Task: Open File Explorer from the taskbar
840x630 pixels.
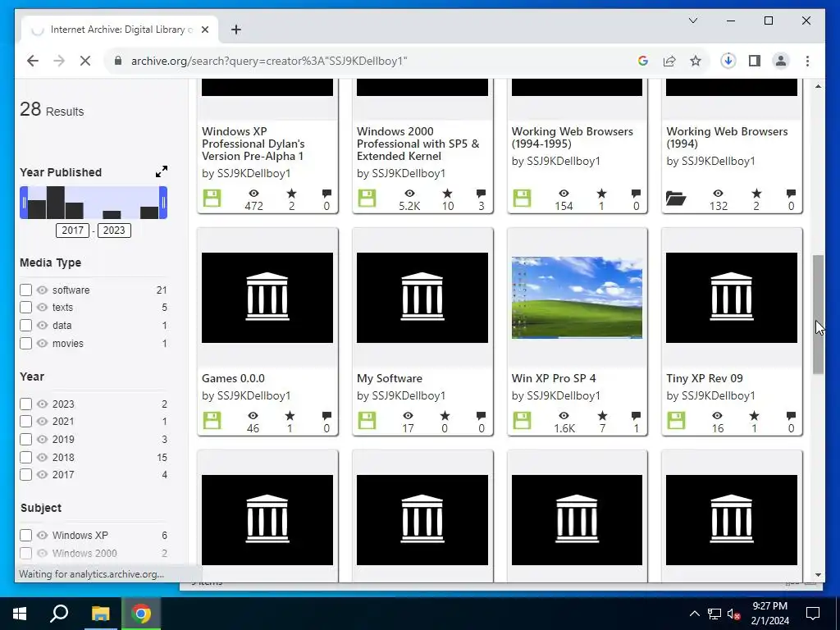Action: [x=100, y=614]
